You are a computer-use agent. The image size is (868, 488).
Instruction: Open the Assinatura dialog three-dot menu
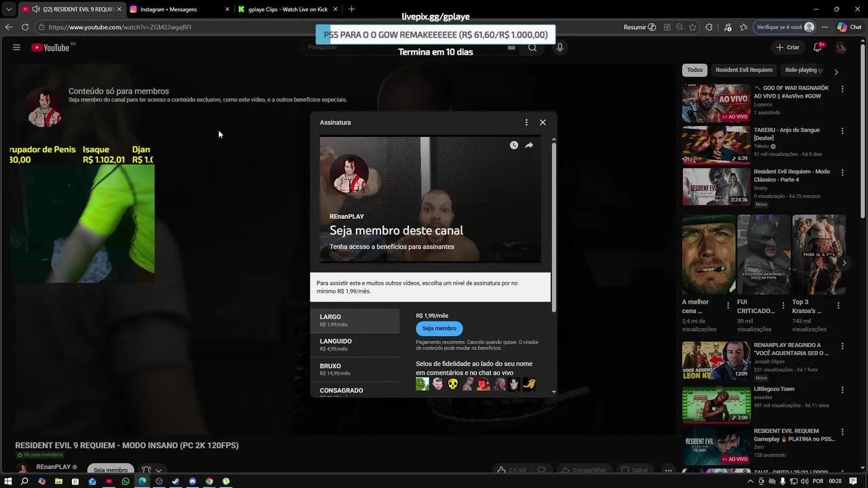point(526,123)
